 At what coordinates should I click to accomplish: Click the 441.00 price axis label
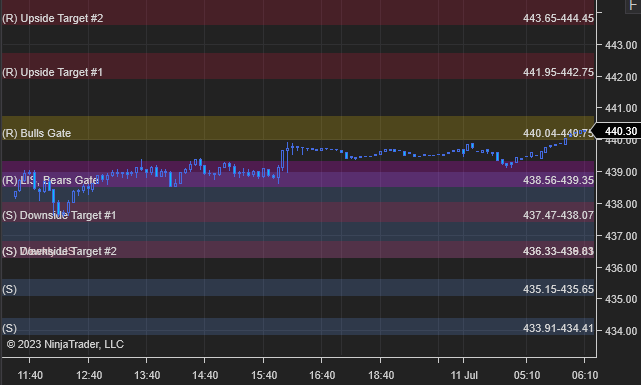[621, 108]
